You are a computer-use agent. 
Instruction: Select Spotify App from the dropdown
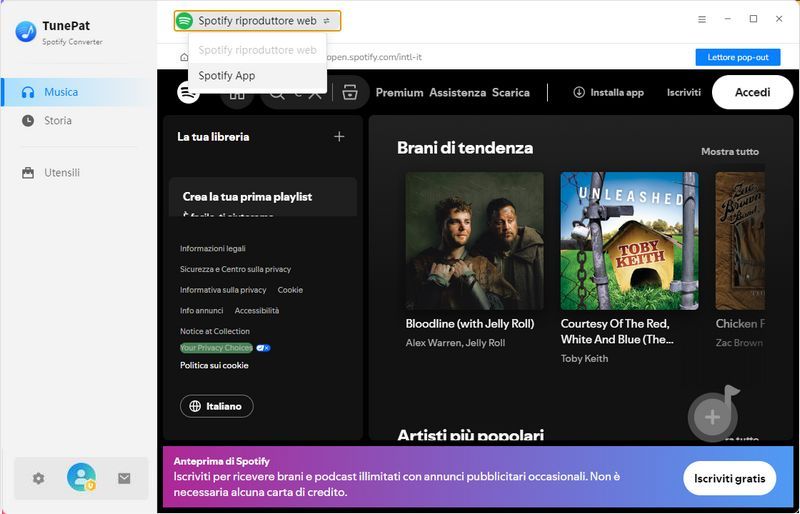[258, 76]
